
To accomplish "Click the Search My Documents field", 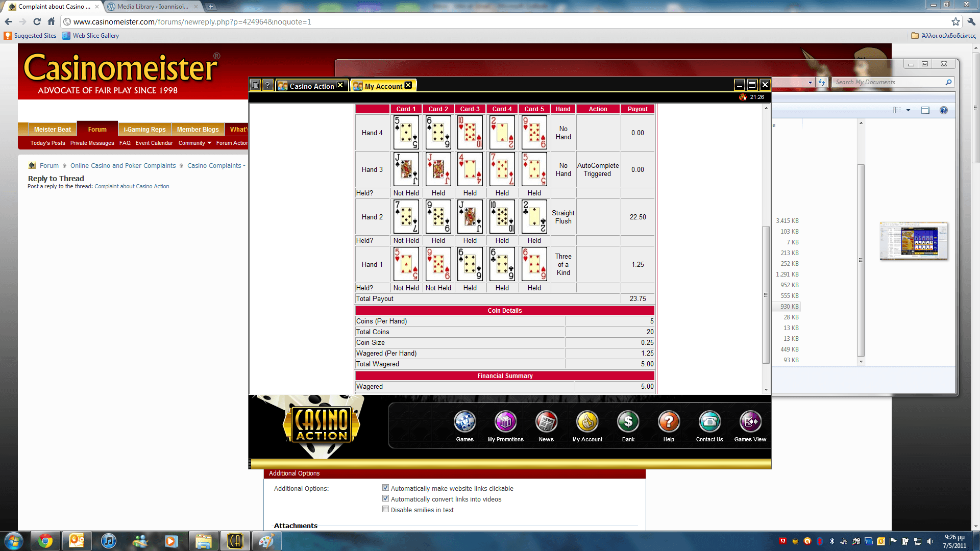I will [x=892, y=82].
